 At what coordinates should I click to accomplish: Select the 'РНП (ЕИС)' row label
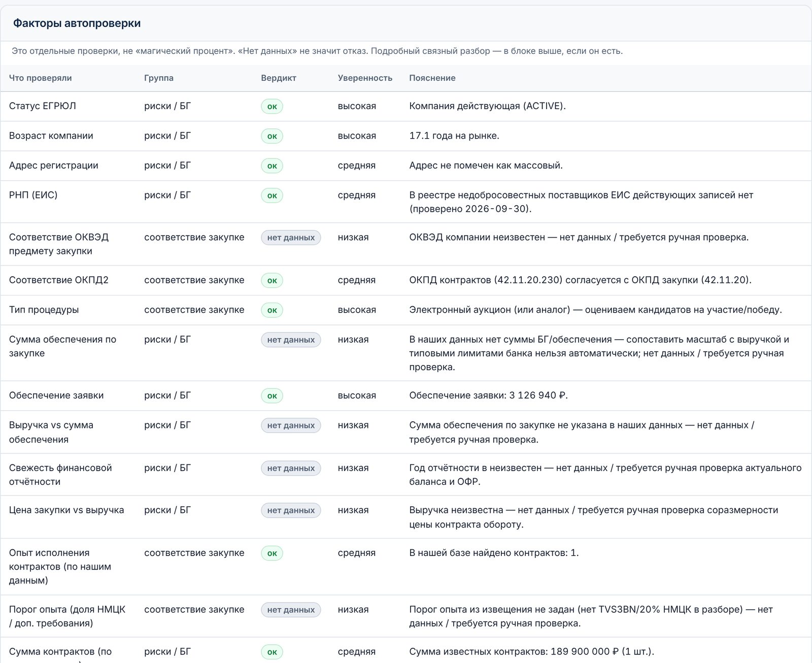33,195
